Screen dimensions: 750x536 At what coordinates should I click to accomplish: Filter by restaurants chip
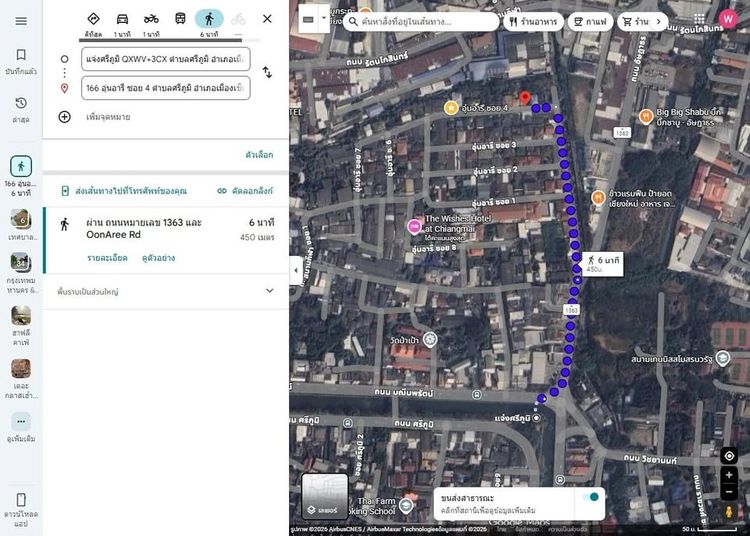(x=533, y=22)
